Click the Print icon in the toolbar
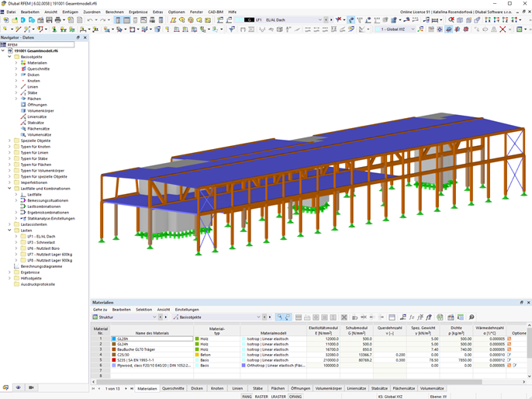 58,20
